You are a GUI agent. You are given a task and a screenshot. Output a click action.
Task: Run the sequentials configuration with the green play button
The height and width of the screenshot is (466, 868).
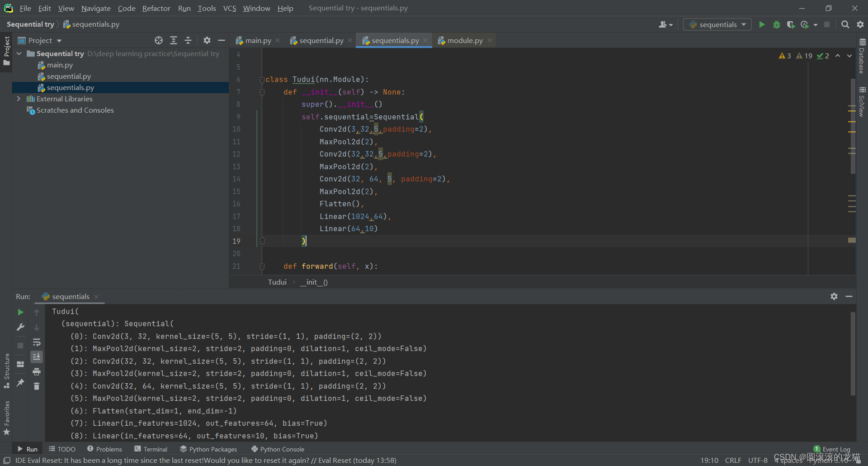(x=762, y=24)
